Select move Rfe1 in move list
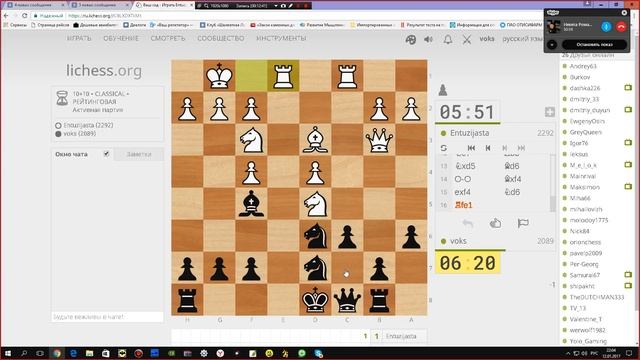Screen dimensions: 640x360 pos(464,205)
